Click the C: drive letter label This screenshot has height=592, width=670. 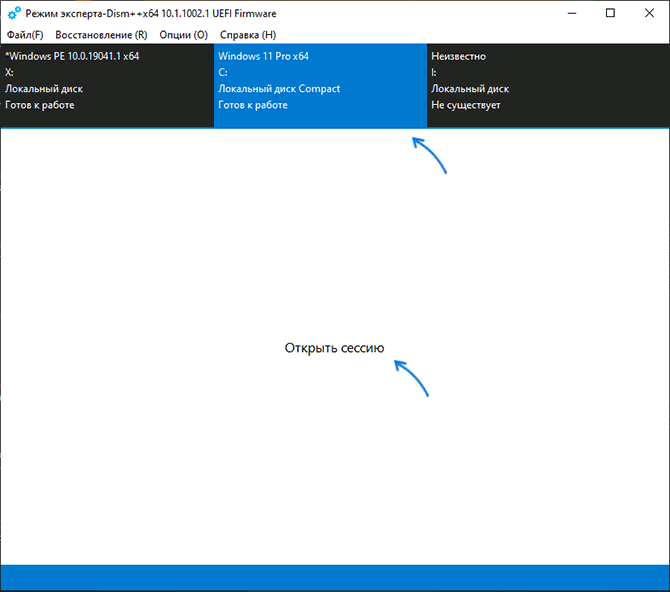pyautogui.click(x=223, y=73)
